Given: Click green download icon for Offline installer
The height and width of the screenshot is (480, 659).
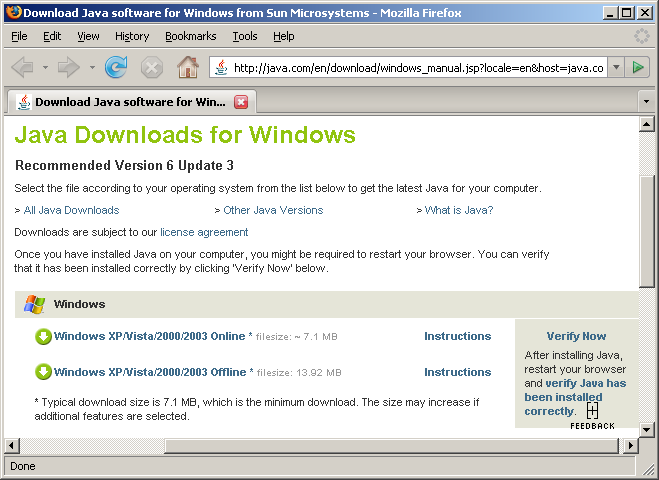Looking at the screenshot, I should point(43,372).
